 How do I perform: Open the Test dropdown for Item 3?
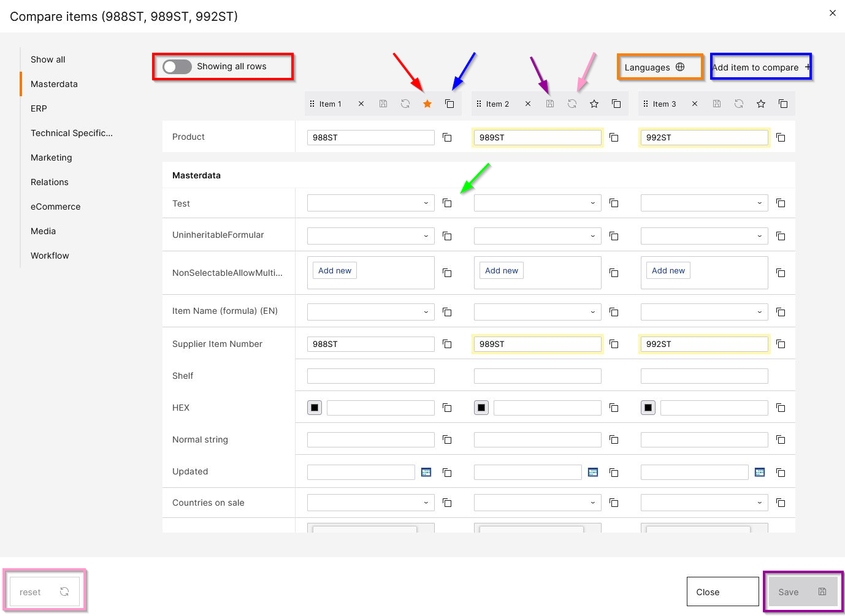(705, 203)
